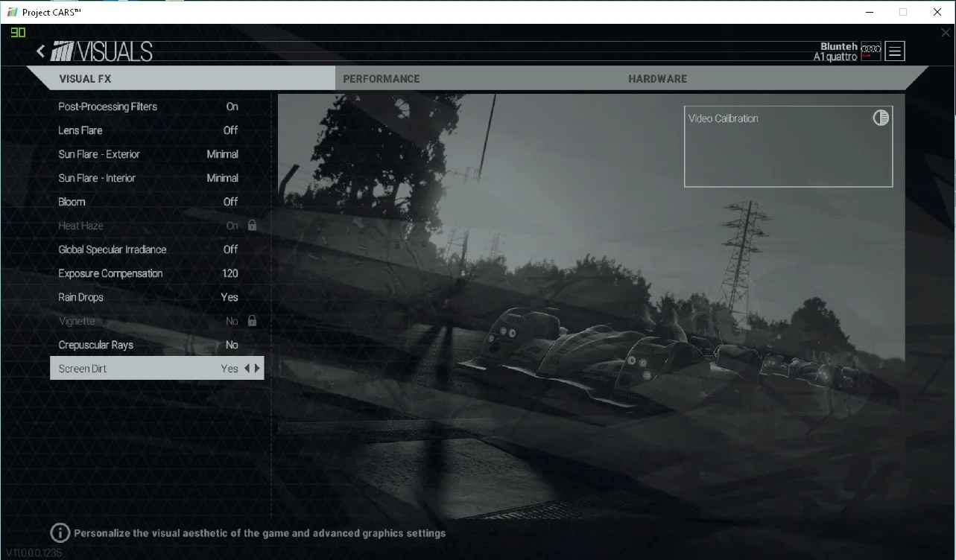Click the Video Calibration contrast icon

(881, 118)
